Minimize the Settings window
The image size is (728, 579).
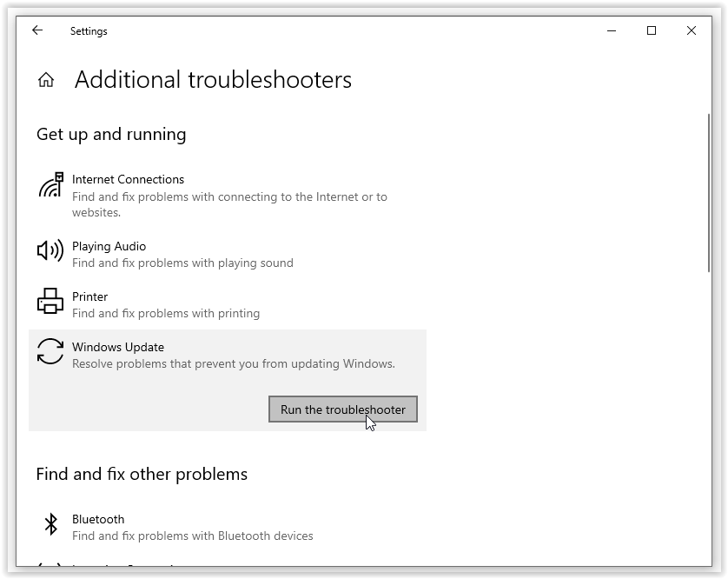coord(612,30)
